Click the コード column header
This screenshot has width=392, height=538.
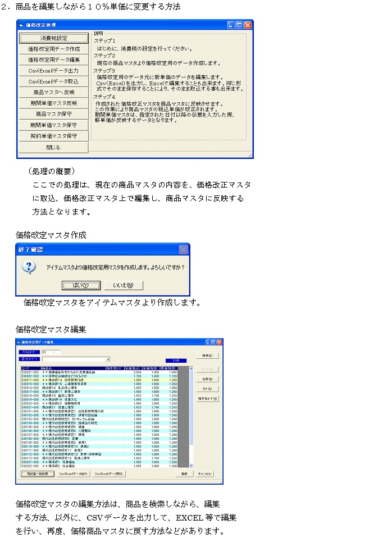[x=31, y=368]
